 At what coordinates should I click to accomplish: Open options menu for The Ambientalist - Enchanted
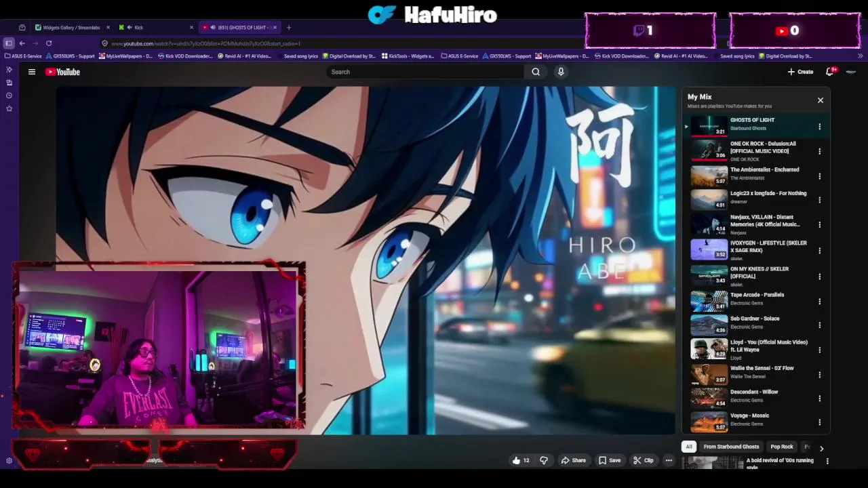[x=819, y=176]
